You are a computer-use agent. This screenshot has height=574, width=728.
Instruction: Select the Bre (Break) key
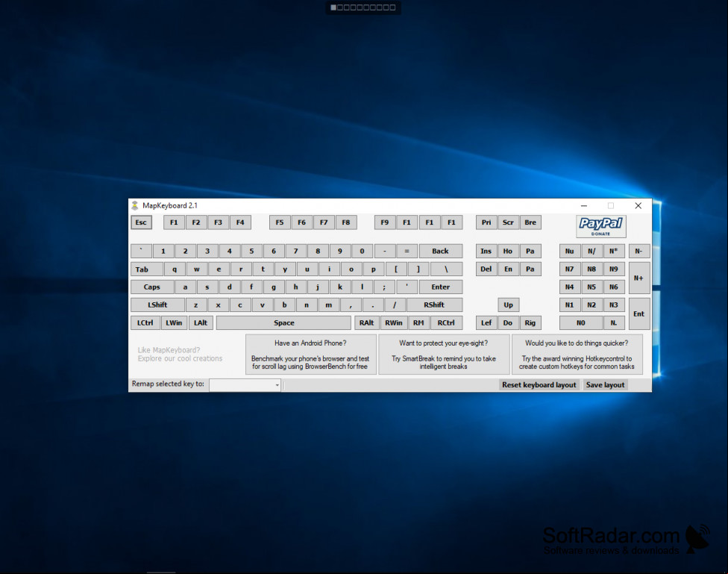tap(530, 222)
